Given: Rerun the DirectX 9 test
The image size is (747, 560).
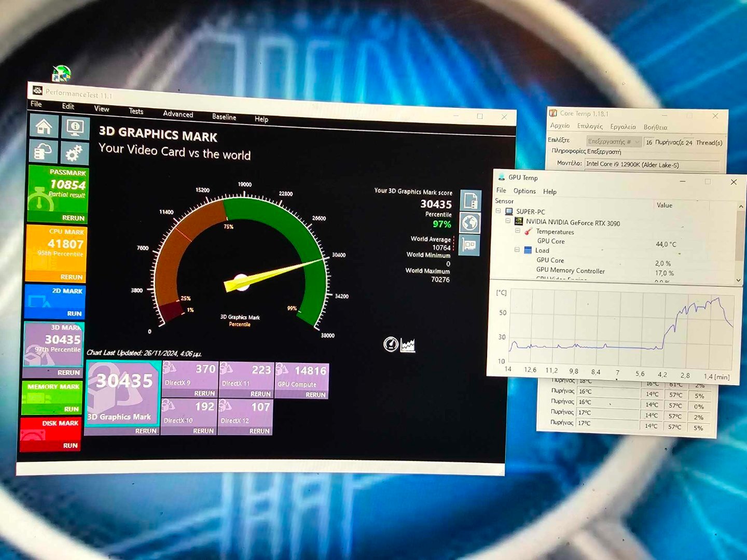Looking at the screenshot, I should (x=204, y=393).
